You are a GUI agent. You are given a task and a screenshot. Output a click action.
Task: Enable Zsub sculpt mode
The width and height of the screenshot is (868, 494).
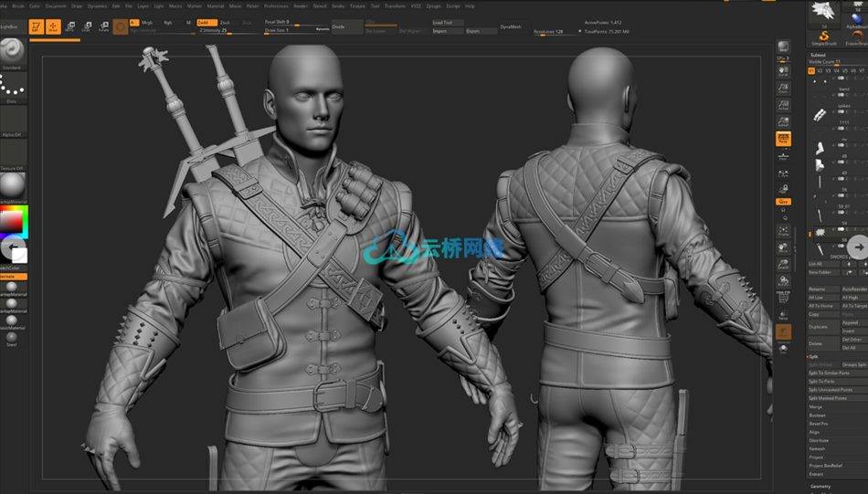coord(226,23)
